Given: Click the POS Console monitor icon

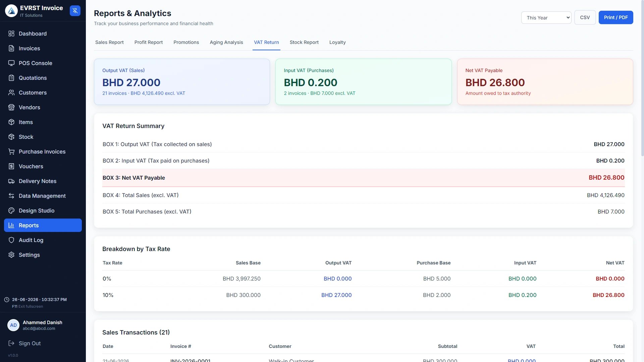Looking at the screenshot, I should [11, 63].
